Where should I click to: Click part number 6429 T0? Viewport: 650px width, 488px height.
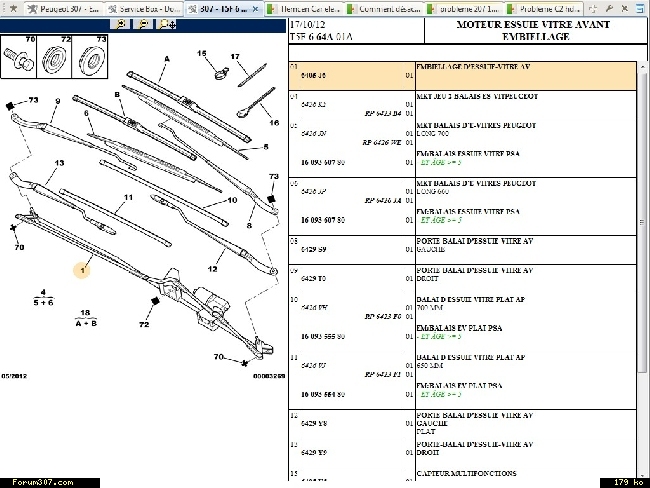point(313,278)
